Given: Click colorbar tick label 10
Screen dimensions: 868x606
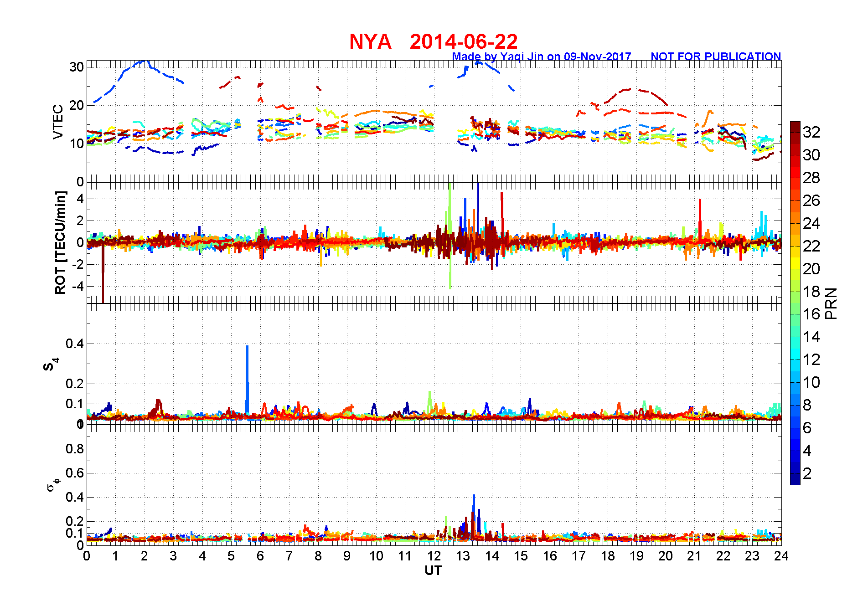Looking at the screenshot, I should point(811,382).
